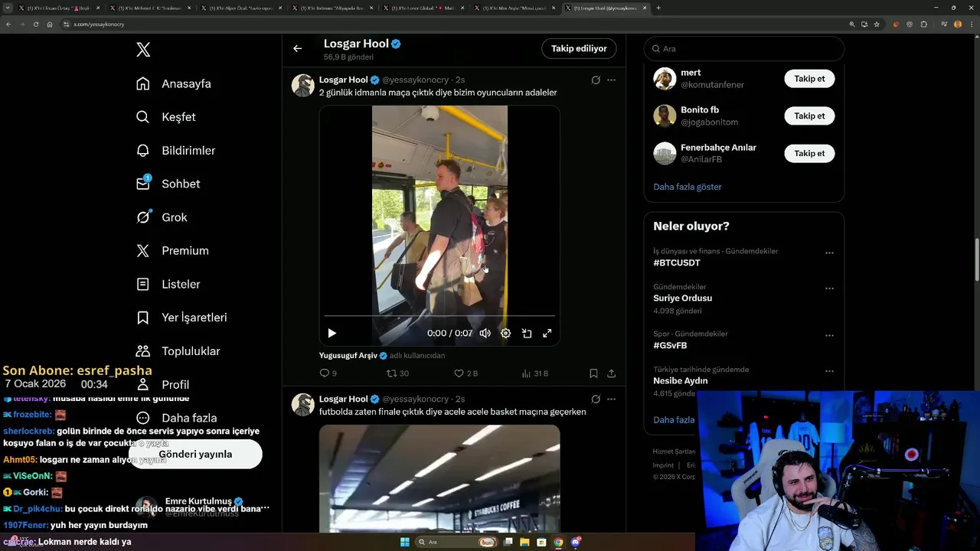Open mert's profile avatar
This screenshot has height=551, width=980.
665,79
